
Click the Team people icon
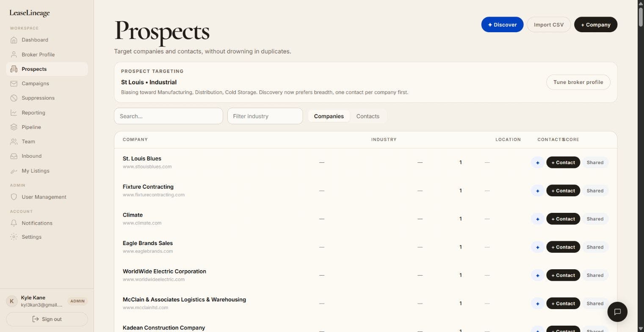tap(14, 142)
